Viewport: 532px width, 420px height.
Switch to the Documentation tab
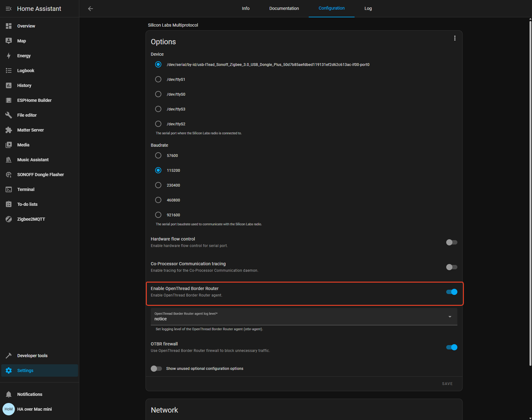pos(284,8)
